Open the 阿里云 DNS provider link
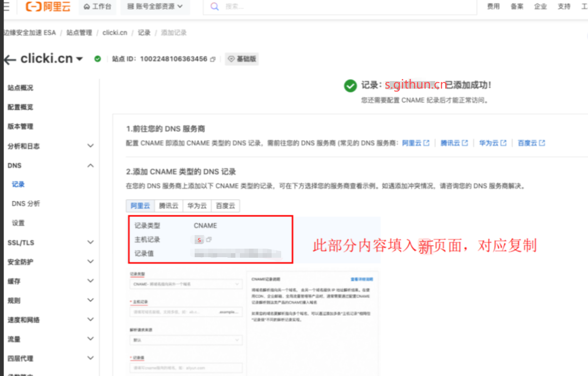The height and width of the screenshot is (376, 588). 415,143
